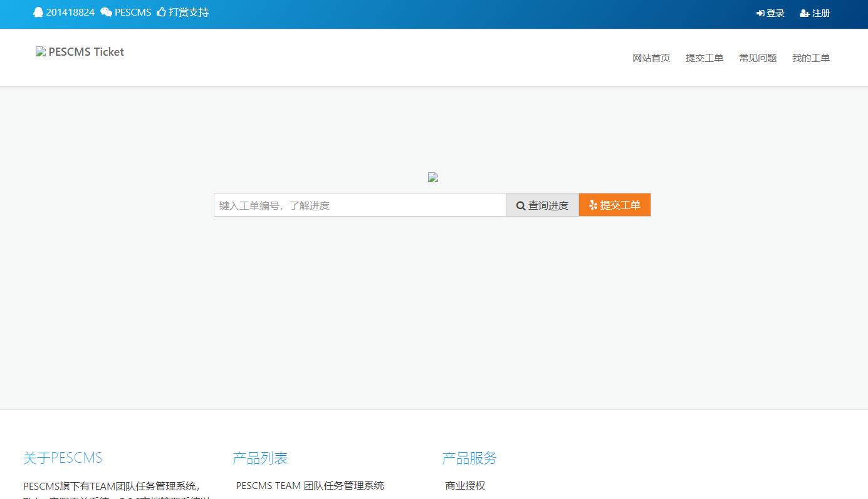
Task: Click the QQ penguin icon
Action: (38, 13)
